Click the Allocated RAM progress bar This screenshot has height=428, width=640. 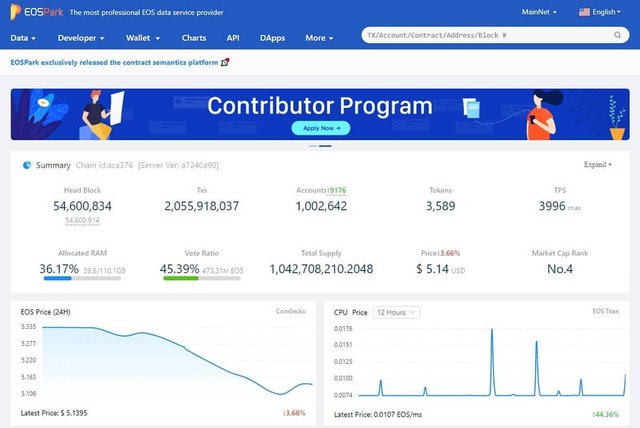(82, 278)
